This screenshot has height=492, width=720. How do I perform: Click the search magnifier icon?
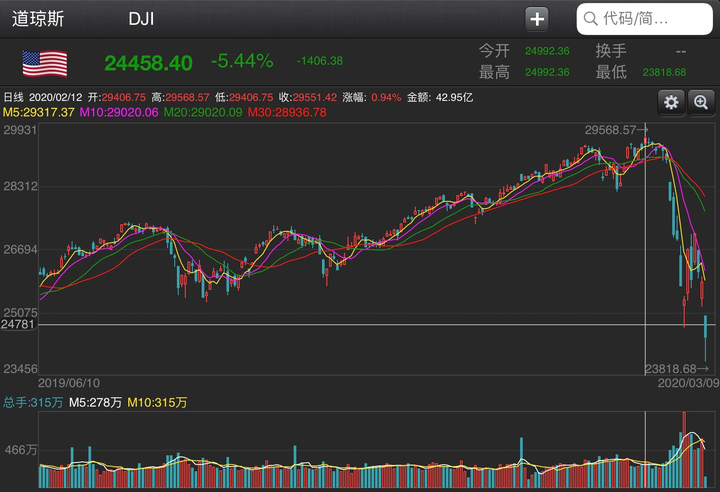click(591, 19)
